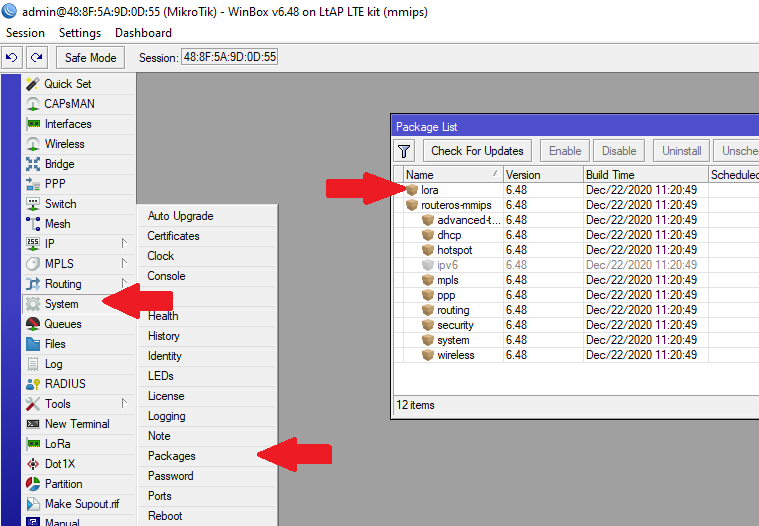Click Make Supout.rif icon
Screen dimensions: 759x526
point(32,504)
